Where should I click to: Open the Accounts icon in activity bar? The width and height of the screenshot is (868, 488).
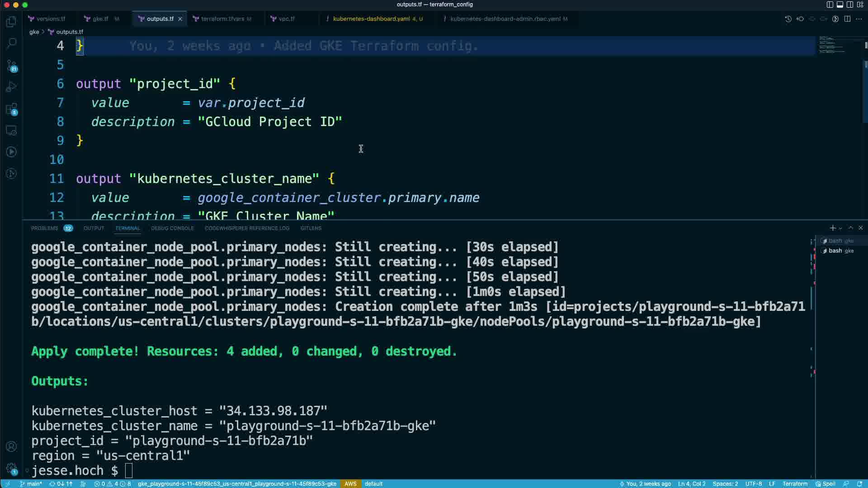(11, 446)
